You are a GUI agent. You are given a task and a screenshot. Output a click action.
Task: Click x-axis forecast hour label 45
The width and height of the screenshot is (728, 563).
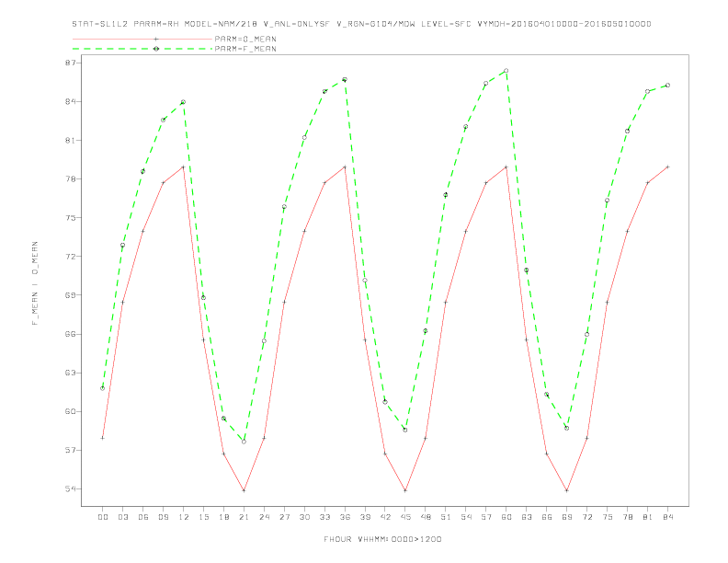point(405,517)
